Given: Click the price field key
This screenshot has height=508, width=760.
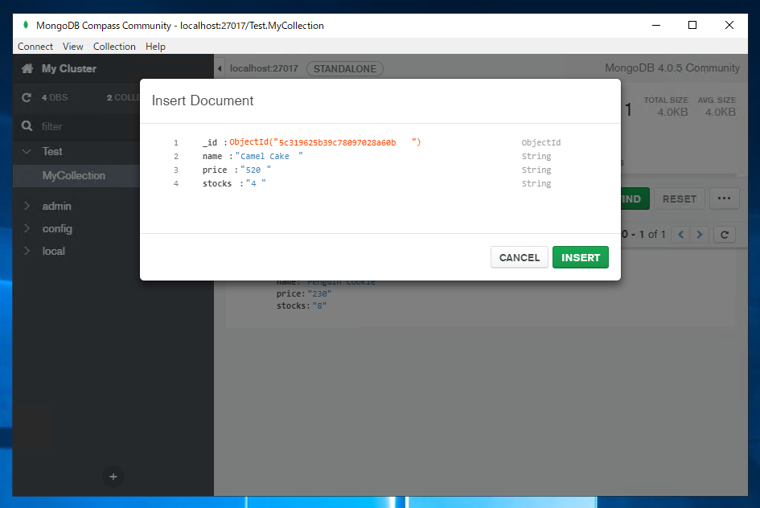Looking at the screenshot, I should pyautogui.click(x=215, y=170).
